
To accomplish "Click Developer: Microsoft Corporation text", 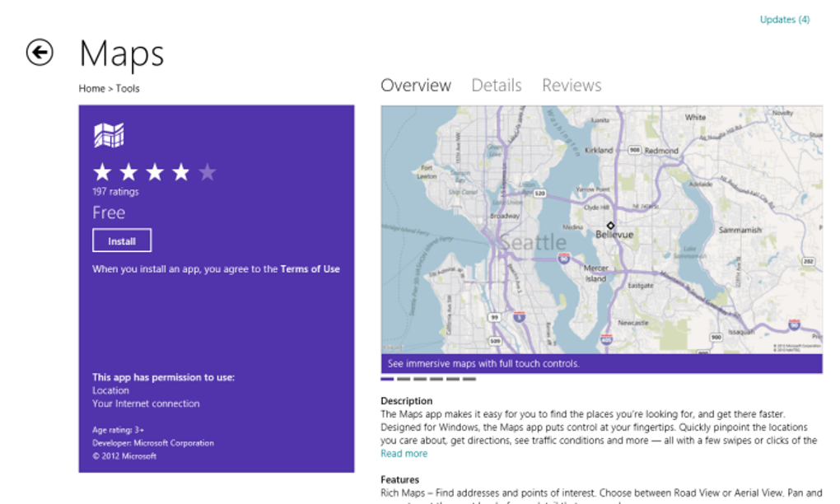I will (152, 443).
